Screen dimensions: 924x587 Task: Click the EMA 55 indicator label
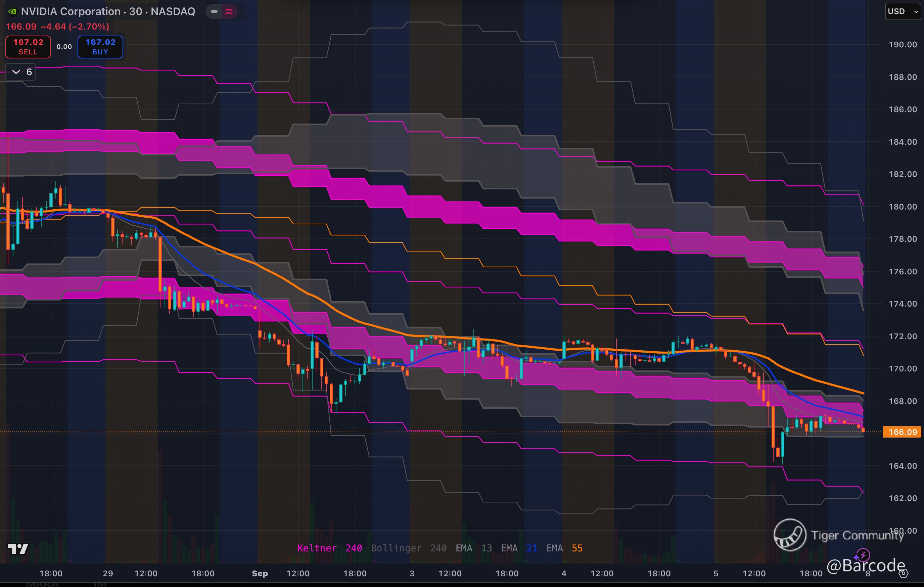point(564,548)
